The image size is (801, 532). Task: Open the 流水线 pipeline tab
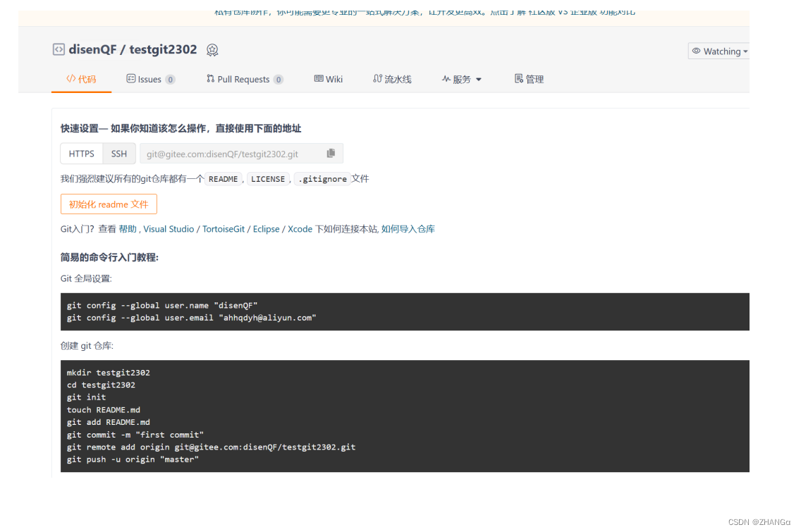click(392, 79)
